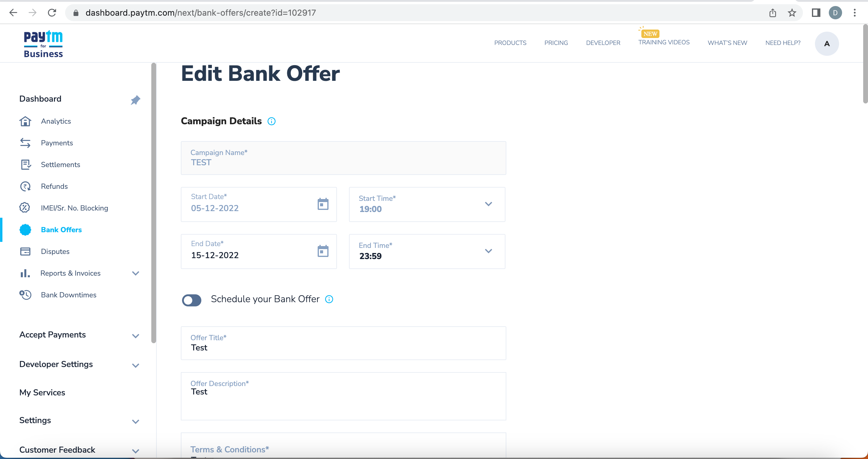The height and width of the screenshot is (459, 868).
Task: Click the Bank Downtimes clock icon
Action: (25, 295)
